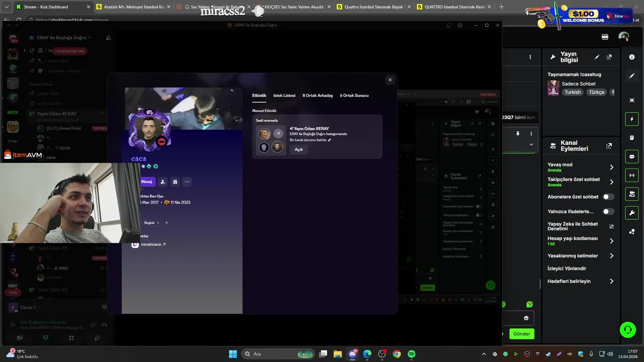Click the lightning bolt icon in Kick sidebar
Viewport: 644px width, 362px height.
click(x=632, y=119)
